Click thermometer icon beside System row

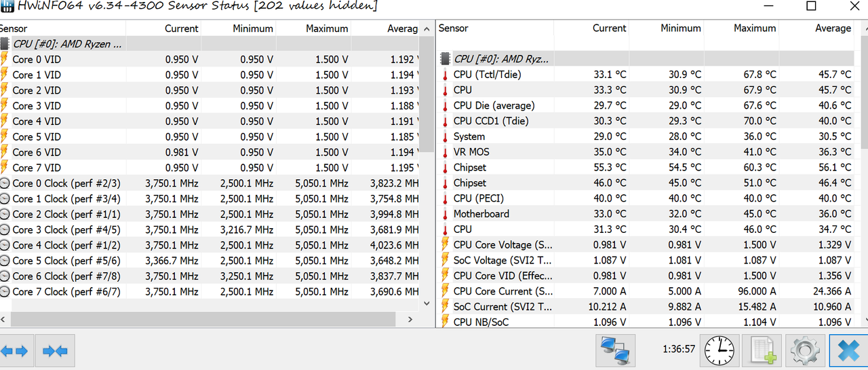pos(446,136)
